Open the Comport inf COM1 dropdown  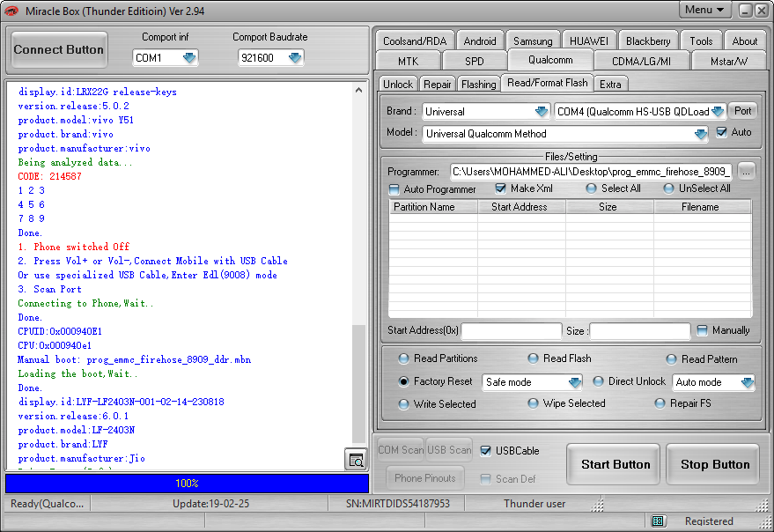166,58
